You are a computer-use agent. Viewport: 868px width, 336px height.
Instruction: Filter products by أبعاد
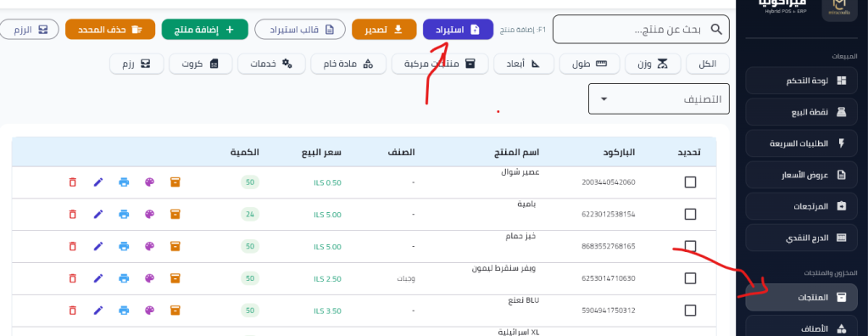point(523,64)
